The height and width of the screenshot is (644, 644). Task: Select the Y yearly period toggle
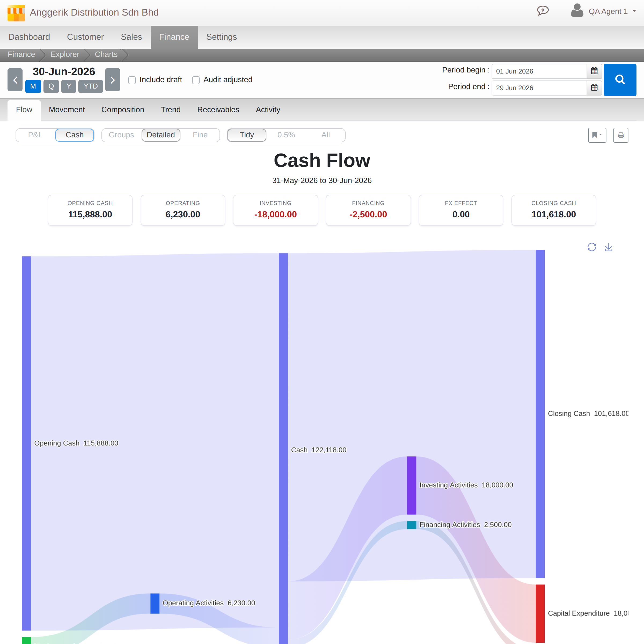[69, 86]
